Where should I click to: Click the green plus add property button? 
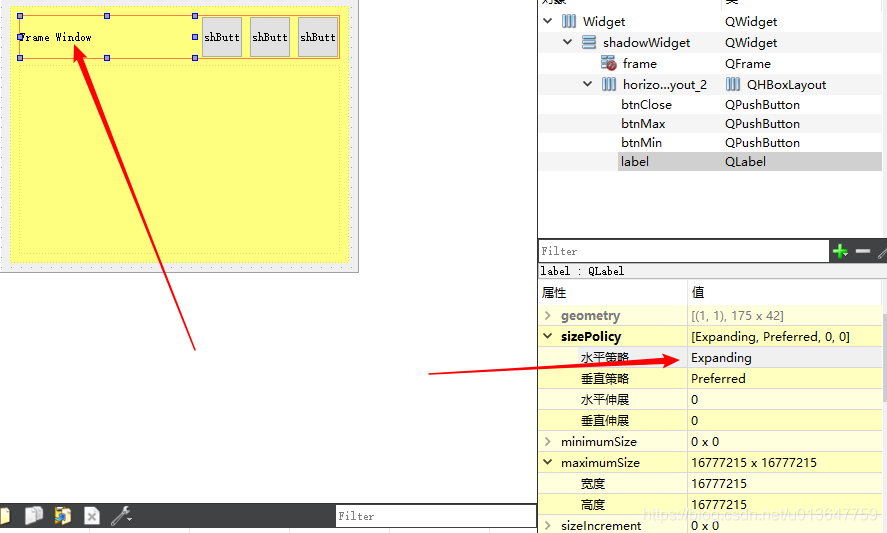click(840, 251)
